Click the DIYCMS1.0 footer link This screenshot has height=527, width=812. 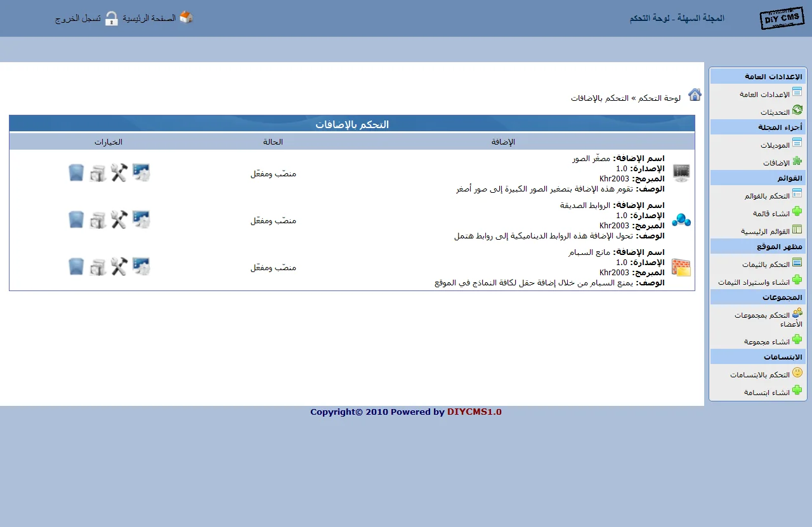pyautogui.click(x=474, y=412)
